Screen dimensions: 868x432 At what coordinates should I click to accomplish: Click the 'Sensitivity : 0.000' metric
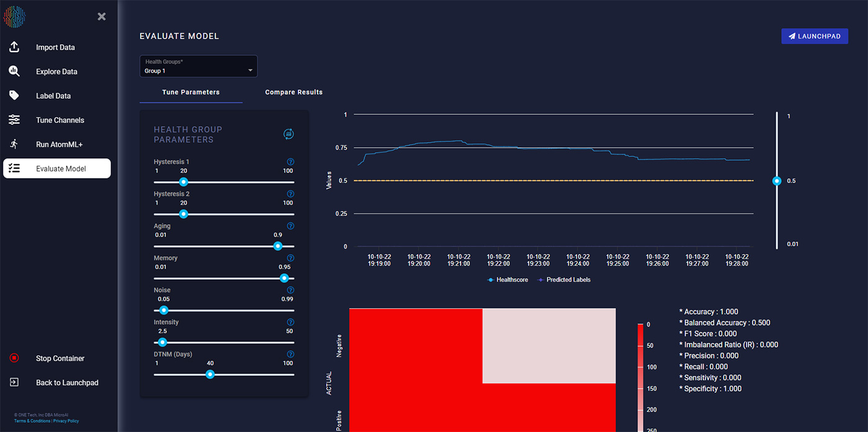pos(710,377)
